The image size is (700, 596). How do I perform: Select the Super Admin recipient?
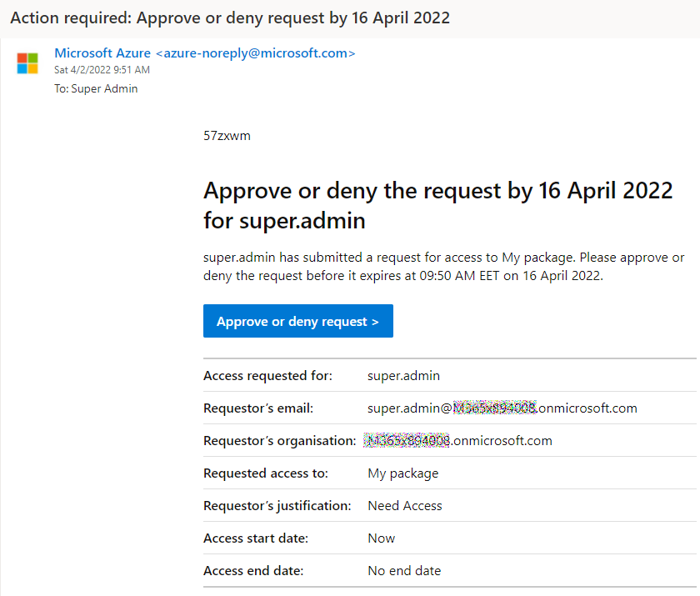(x=104, y=88)
